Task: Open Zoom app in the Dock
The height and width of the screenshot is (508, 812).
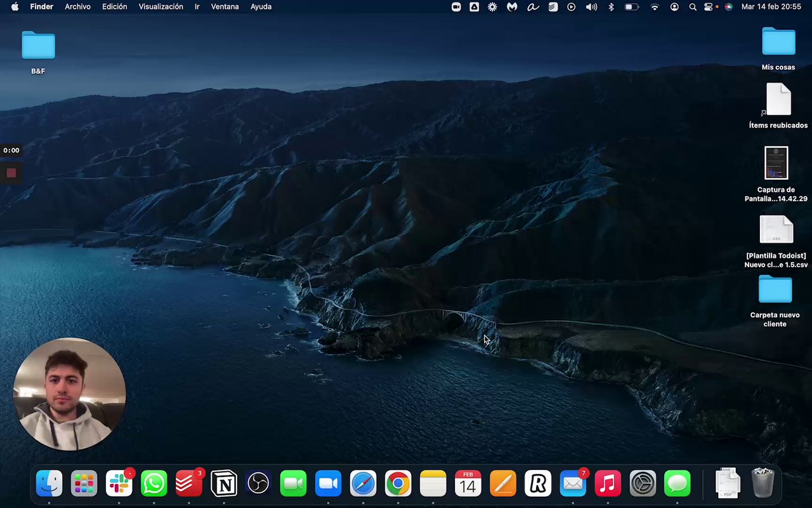Action: pos(328,484)
